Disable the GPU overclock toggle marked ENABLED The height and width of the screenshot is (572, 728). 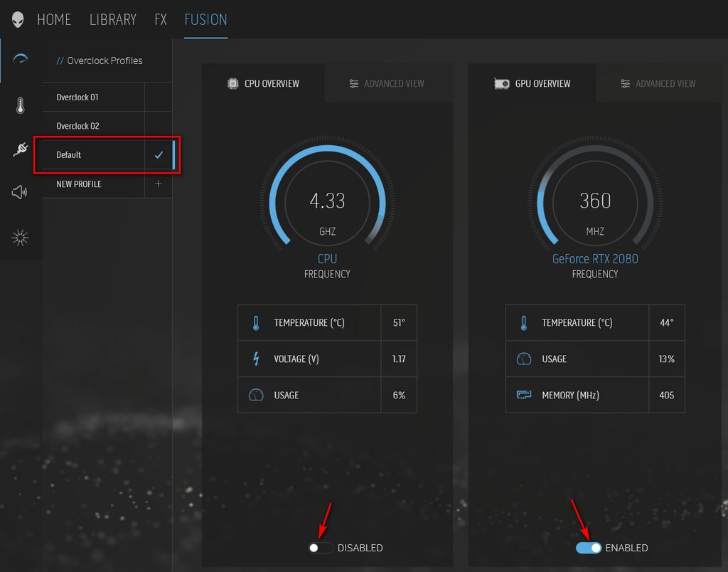[x=589, y=548]
